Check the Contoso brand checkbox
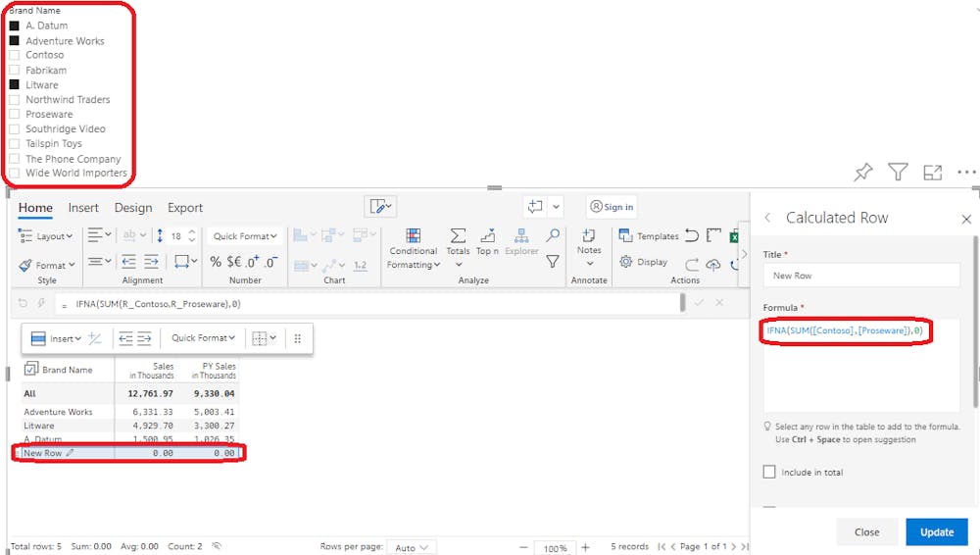Screen dimensions: 980x555 [15, 55]
